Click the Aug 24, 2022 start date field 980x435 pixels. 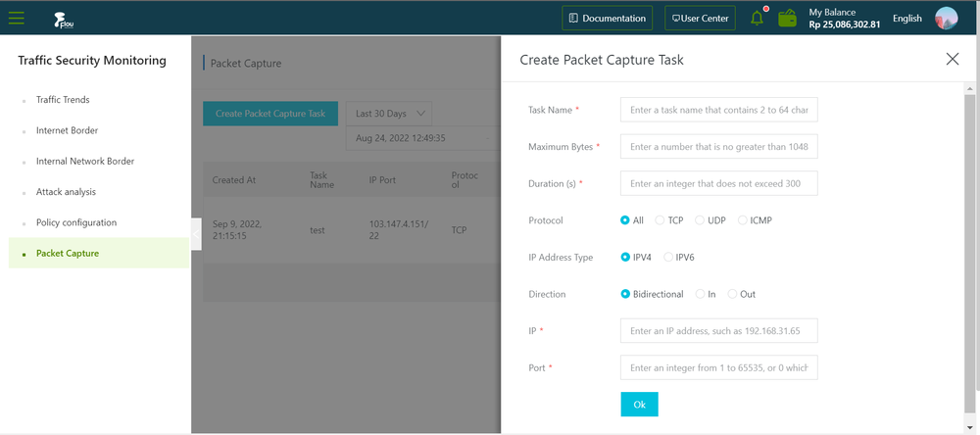coord(401,138)
